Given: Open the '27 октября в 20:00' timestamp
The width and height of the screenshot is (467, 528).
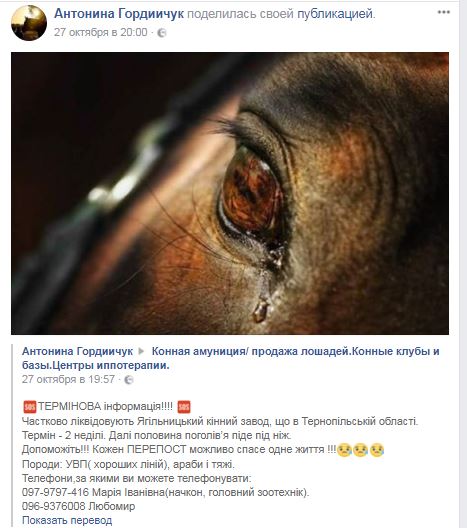Looking at the screenshot, I should (x=101, y=32).
